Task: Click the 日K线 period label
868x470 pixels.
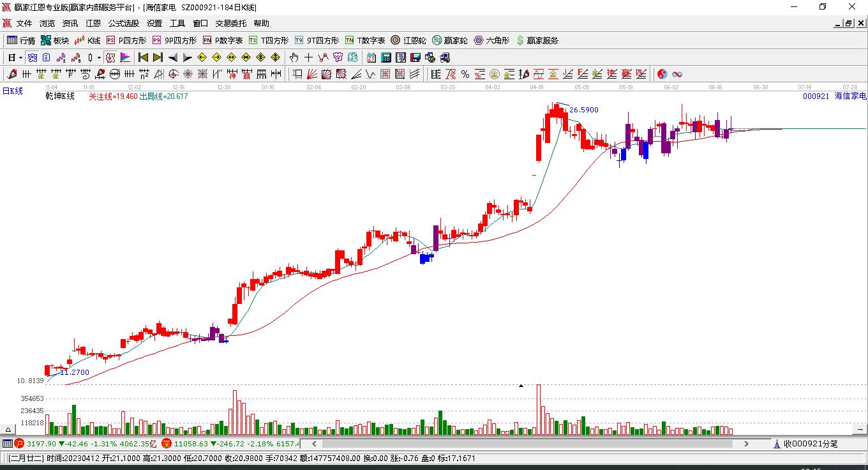Action: click(x=12, y=91)
